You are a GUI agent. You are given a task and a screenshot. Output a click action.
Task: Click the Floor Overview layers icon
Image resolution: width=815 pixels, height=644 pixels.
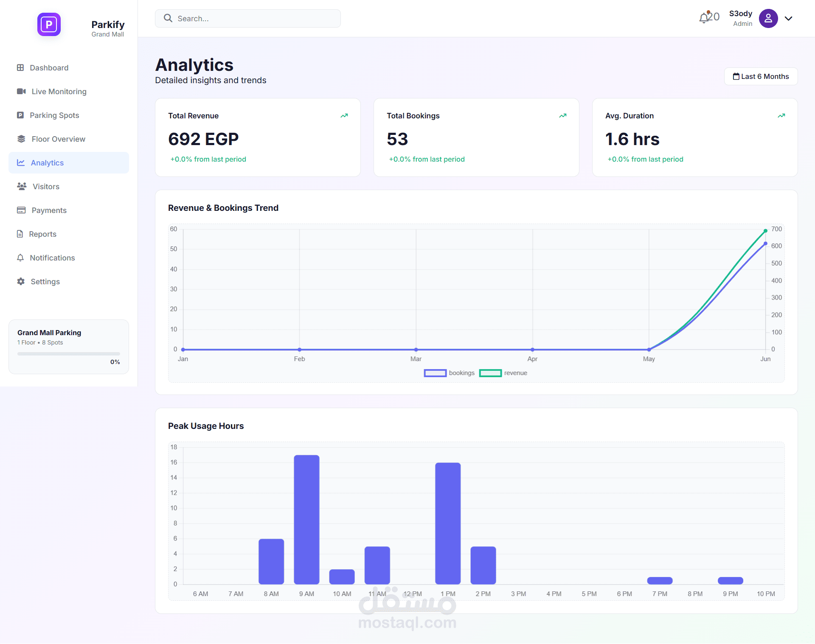tap(21, 139)
